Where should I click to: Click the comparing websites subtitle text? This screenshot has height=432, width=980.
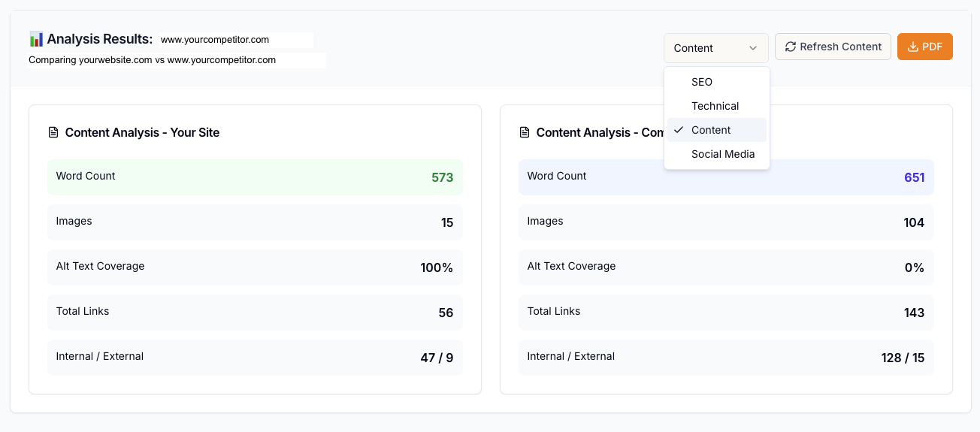(153, 60)
